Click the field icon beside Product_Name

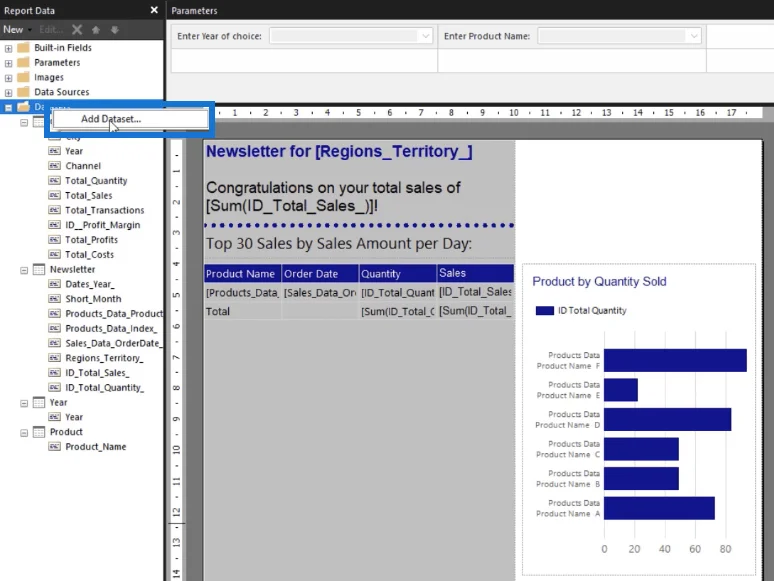click(x=54, y=447)
